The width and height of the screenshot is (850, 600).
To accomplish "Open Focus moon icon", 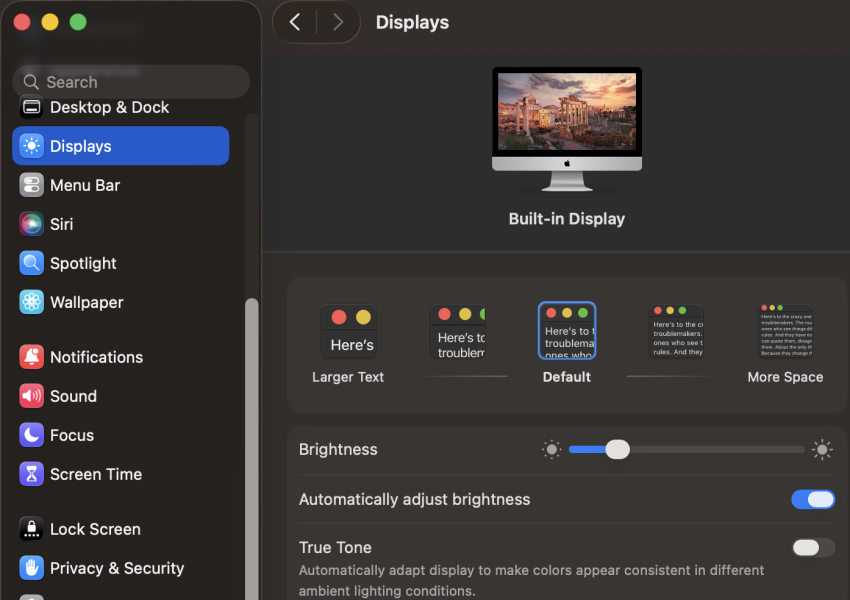I will click(x=32, y=435).
